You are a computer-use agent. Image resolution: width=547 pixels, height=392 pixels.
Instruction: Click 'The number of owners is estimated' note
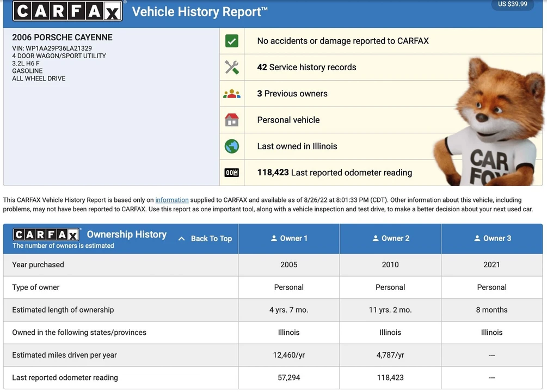click(x=63, y=246)
